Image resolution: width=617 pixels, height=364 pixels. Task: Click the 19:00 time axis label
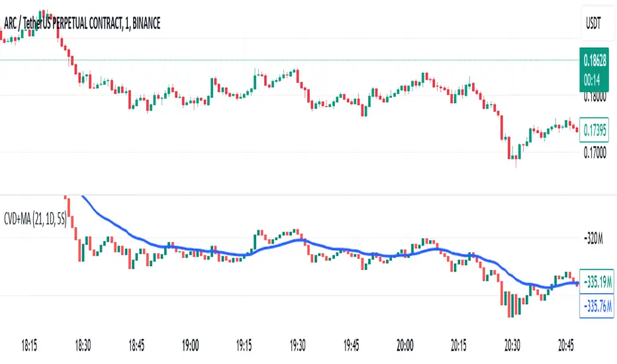[x=190, y=345]
